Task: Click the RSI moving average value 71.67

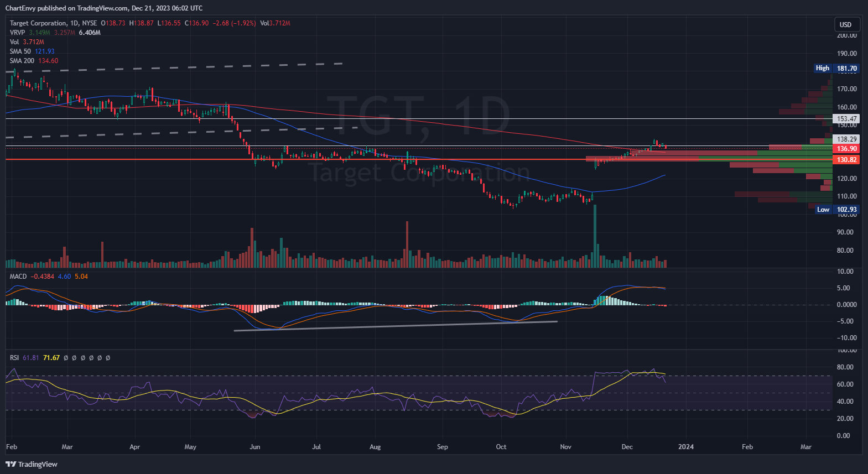Action: [51, 358]
